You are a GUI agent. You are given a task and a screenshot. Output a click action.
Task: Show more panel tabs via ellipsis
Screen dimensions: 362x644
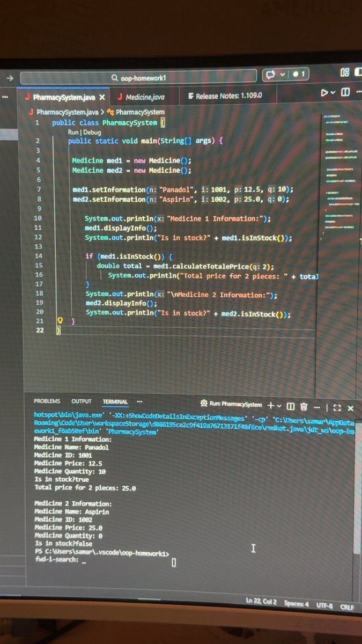coord(139,401)
